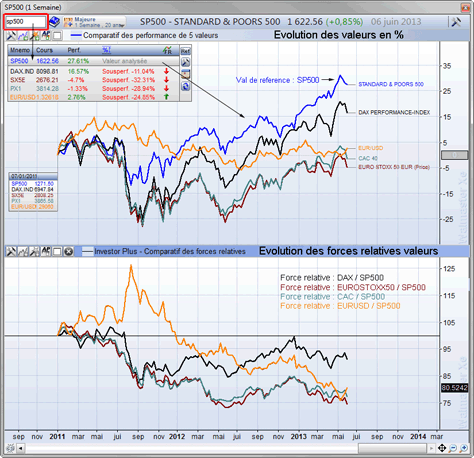Viewport: 474px width, 458px height.
Task: Click the pan/move cross arrows icon
Action: (x=442, y=449)
